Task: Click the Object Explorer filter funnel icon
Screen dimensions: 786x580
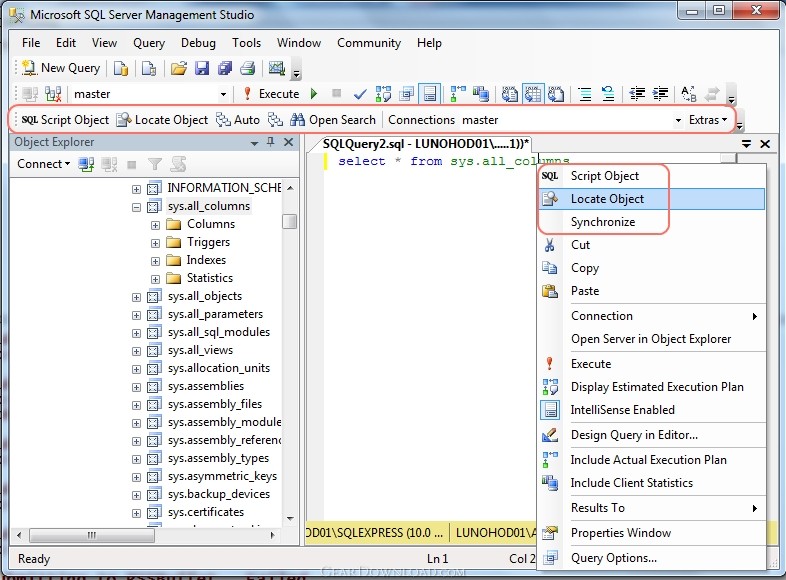Action: 155,164
